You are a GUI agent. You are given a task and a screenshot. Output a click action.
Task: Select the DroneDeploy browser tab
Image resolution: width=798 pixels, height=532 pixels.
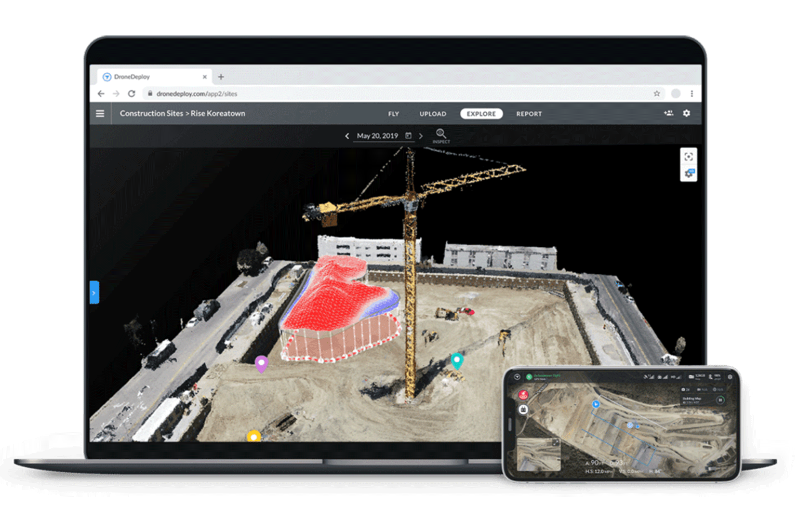154,77
